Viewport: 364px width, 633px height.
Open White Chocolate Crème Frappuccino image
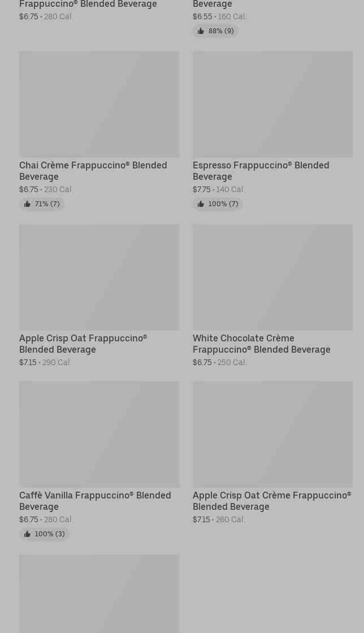click(x=272, y=278)
